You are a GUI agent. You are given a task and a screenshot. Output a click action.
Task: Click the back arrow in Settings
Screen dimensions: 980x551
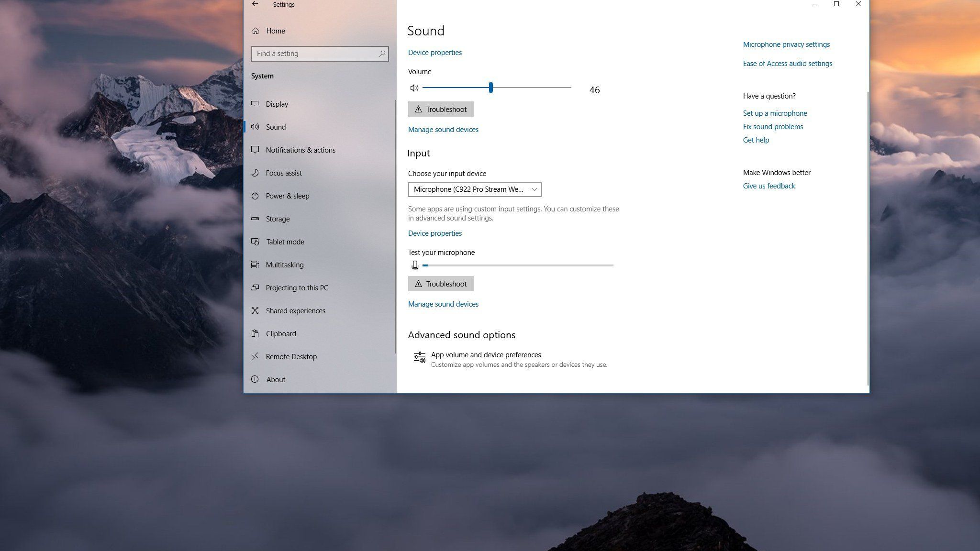coord(255,4)
